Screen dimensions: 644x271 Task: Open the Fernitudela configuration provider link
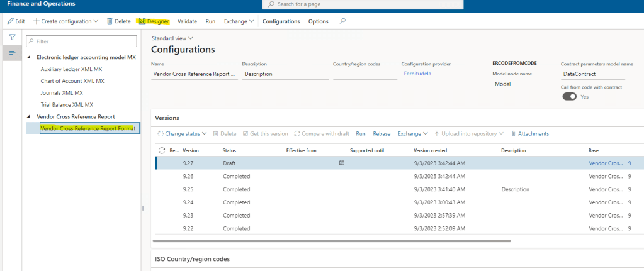(421, 74)
